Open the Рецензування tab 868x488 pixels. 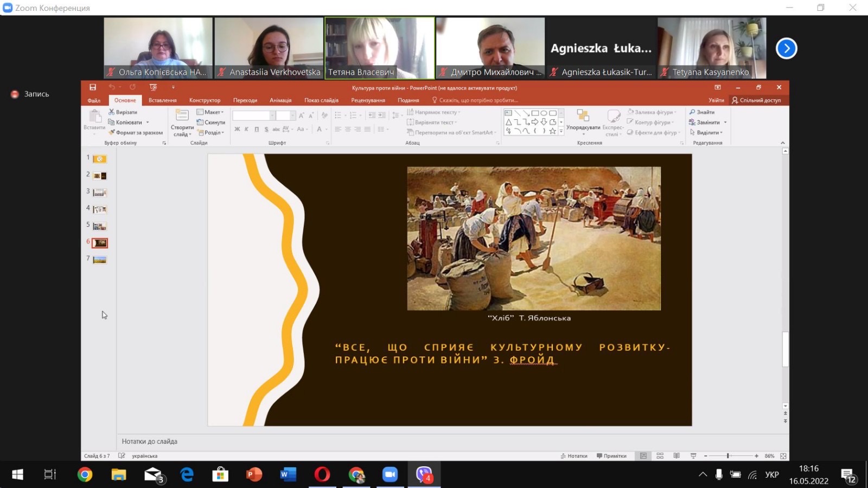(x=368, y=100)
